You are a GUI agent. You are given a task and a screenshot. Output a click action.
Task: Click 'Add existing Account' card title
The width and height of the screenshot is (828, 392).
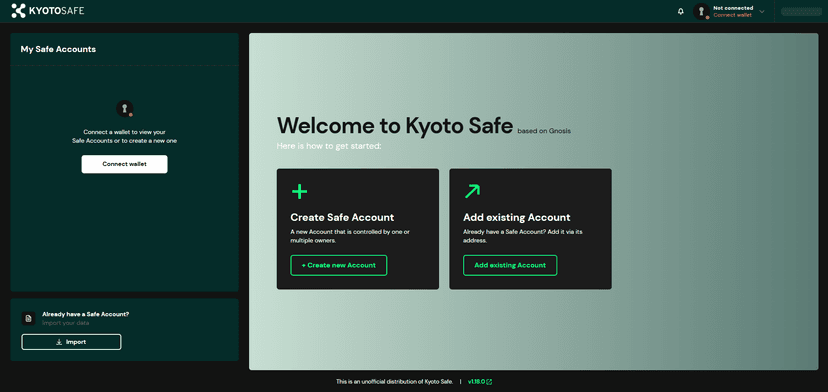[516, 217]
